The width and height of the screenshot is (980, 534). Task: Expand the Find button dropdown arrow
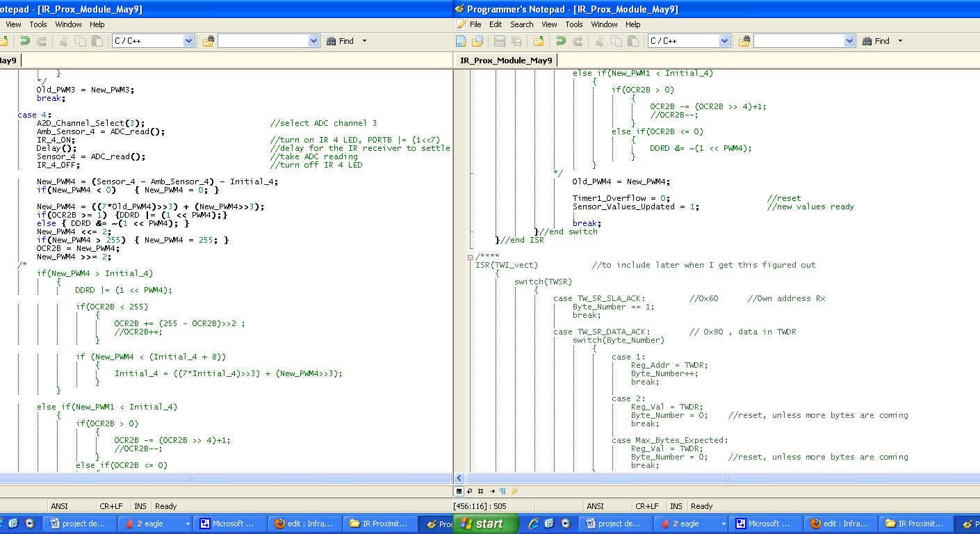point(899,40)
